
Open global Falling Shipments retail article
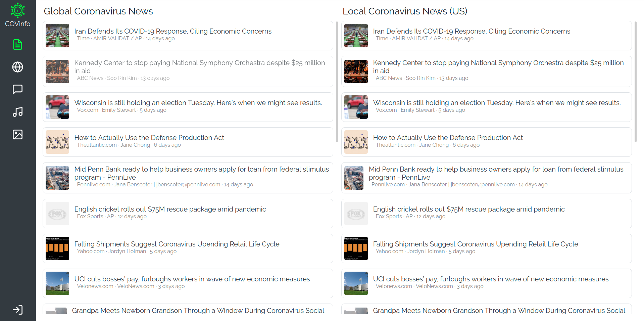pos(188,248)
